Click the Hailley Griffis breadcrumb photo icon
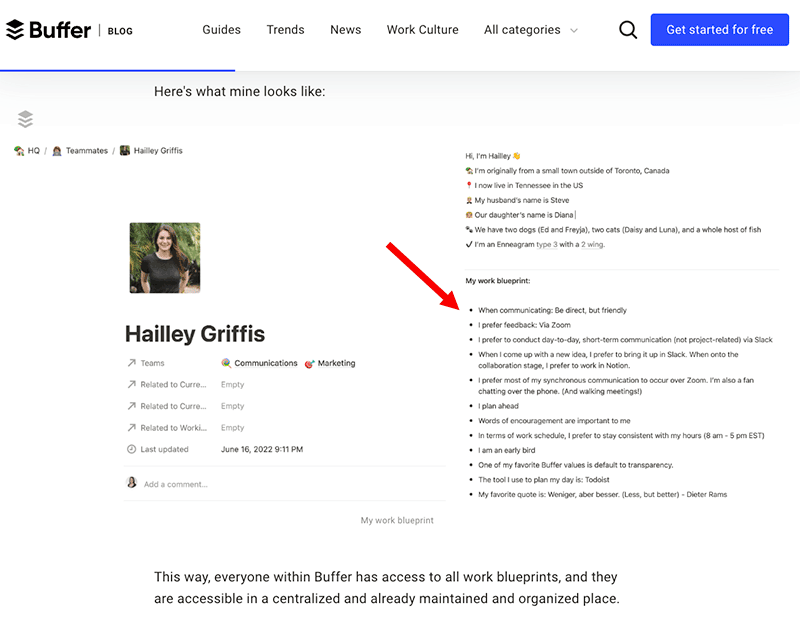Image resolution: width=800 pixels, height=618 pixels. click(x=124, y=151)
